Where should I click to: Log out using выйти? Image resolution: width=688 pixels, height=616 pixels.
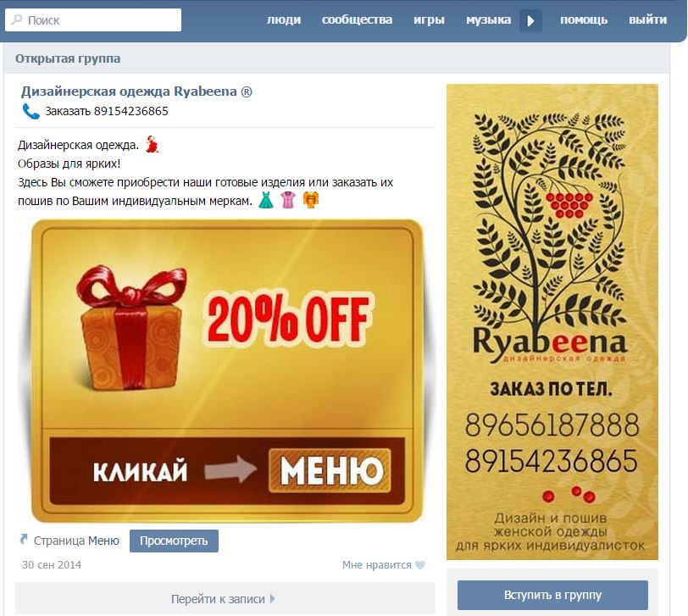point(647,19)
